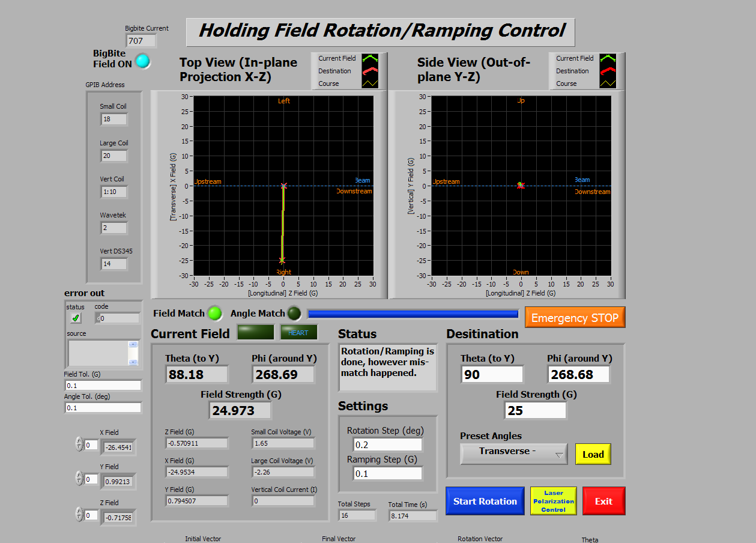756x543 pixels.
Task: Click the Start Rotation button
Action: point(485,501)
